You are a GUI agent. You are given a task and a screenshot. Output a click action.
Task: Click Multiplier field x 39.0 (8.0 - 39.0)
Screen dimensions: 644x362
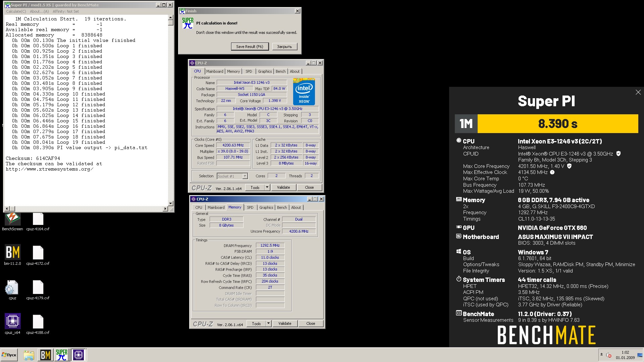[x=233, y=152]
